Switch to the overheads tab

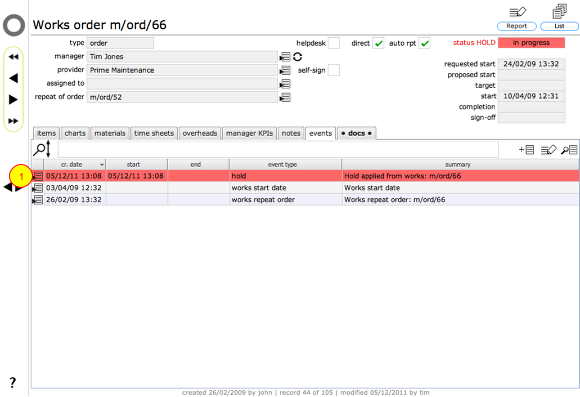click(x=200, y=133)
